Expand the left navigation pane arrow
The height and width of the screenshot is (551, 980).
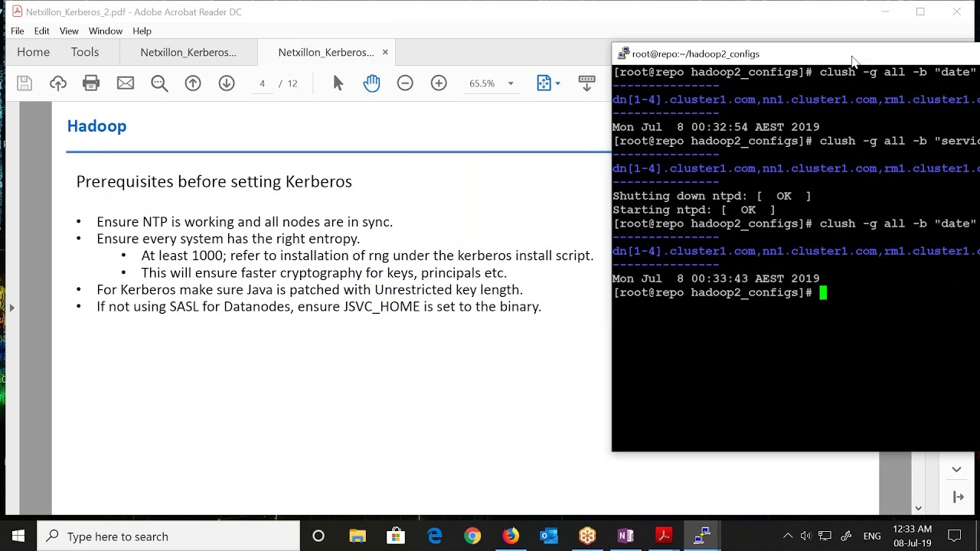[11, 308]
